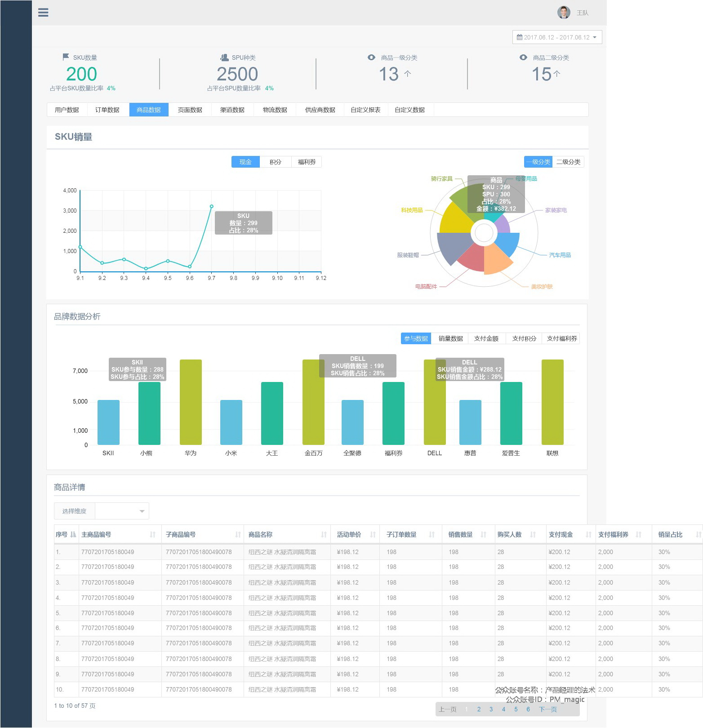This screenshot has width=703, height=728.
Task: Click the users icon beside SPU种类
Action: (x=224, y=58)
